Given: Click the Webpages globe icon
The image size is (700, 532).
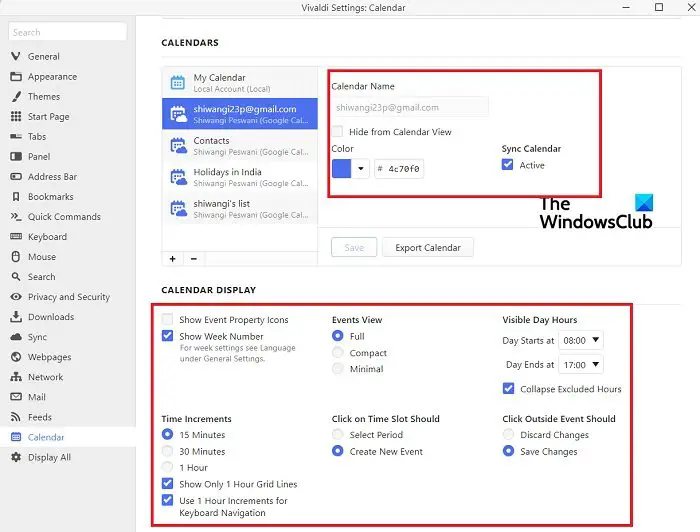Looking at the screenshot, I should tap(16, 357).
